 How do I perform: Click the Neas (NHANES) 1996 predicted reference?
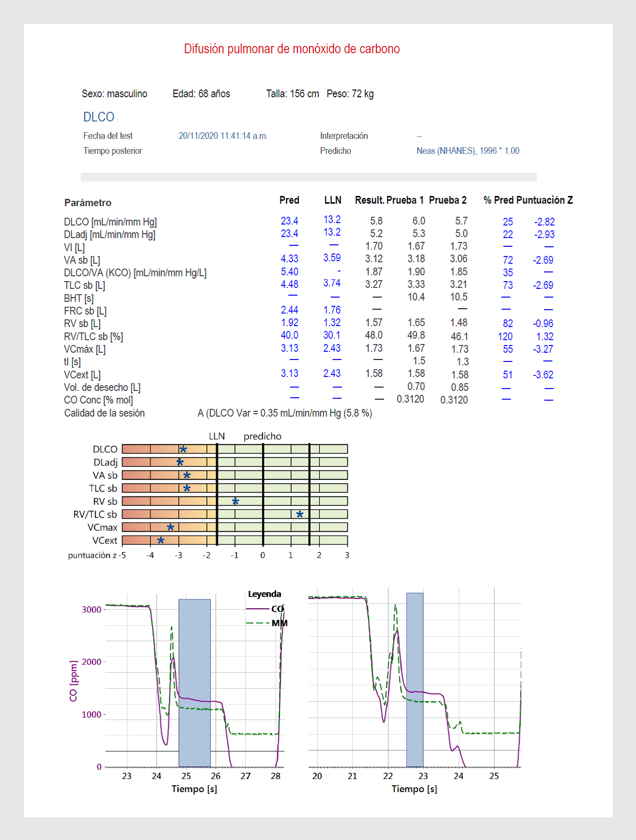click(468, 151)
